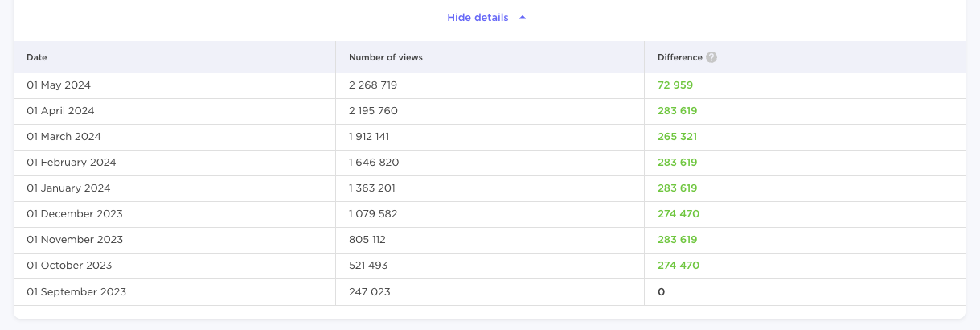Click the Date column header

37,58
